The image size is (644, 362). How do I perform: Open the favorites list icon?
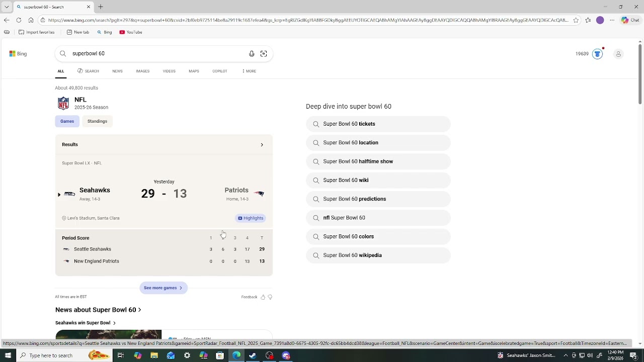(x=588, y=20)
